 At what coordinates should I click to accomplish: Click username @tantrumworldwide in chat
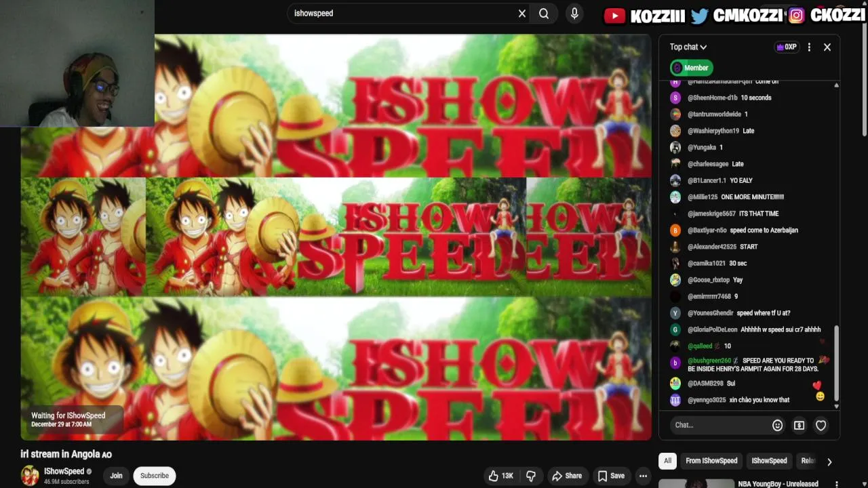tap(714, 115)
